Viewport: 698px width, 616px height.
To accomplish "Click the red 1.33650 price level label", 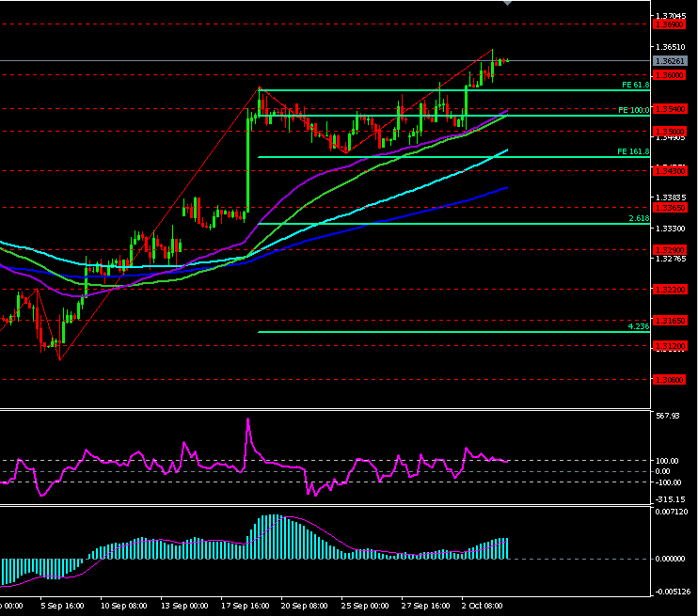I will coord(670,208).
